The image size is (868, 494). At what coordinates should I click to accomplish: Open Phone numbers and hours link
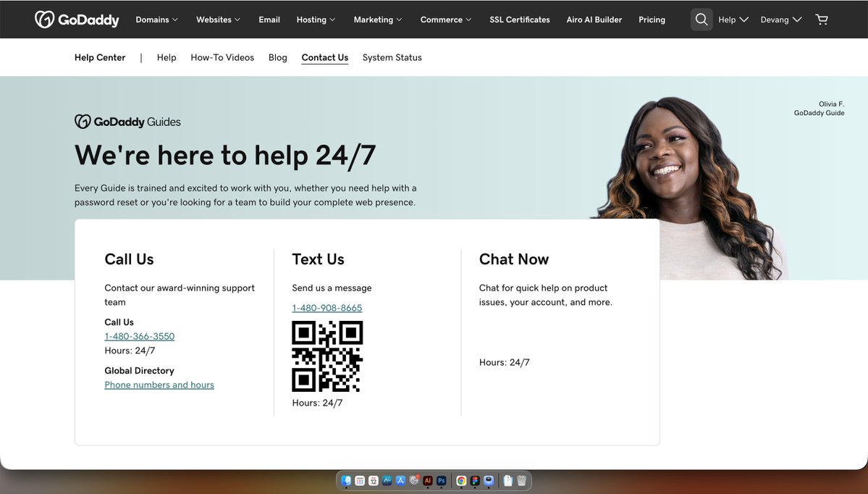[x=159, y=385]
